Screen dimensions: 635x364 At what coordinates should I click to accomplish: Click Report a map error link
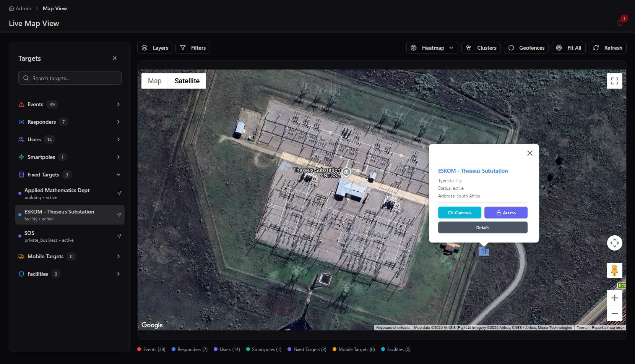point(608,328)
